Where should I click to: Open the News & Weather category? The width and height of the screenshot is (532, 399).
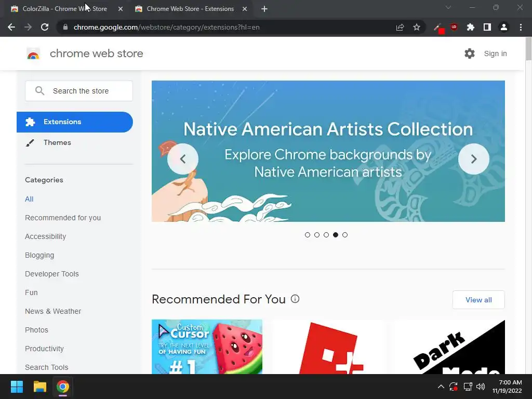[53, 311]
